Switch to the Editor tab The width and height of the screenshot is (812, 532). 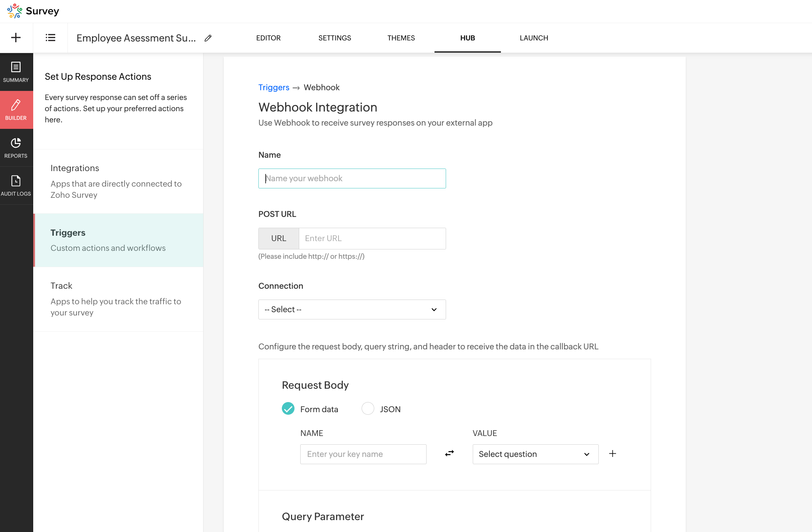tap(268, 38)
